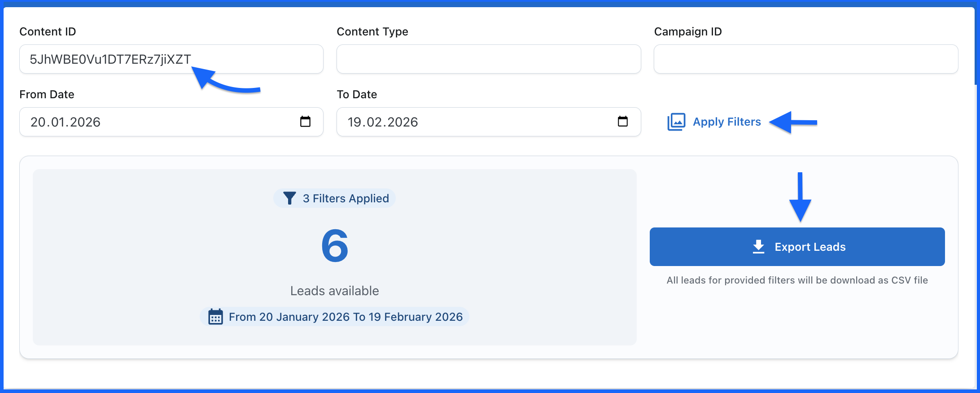Click the image icon beside Apply Filters

pos(676,122)
